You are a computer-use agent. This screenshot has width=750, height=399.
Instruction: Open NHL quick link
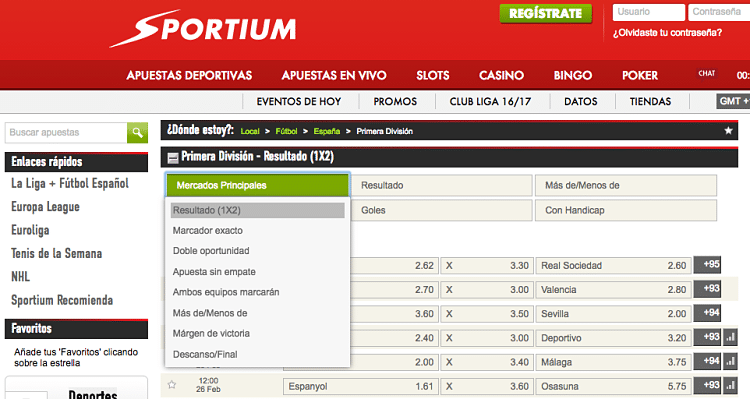click(21, 277)
